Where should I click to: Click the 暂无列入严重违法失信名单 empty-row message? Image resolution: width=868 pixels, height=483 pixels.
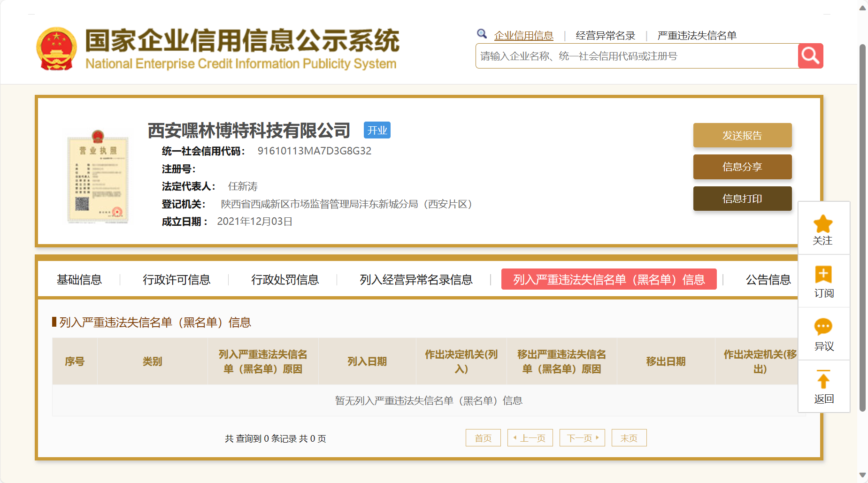tap(429, 400)
